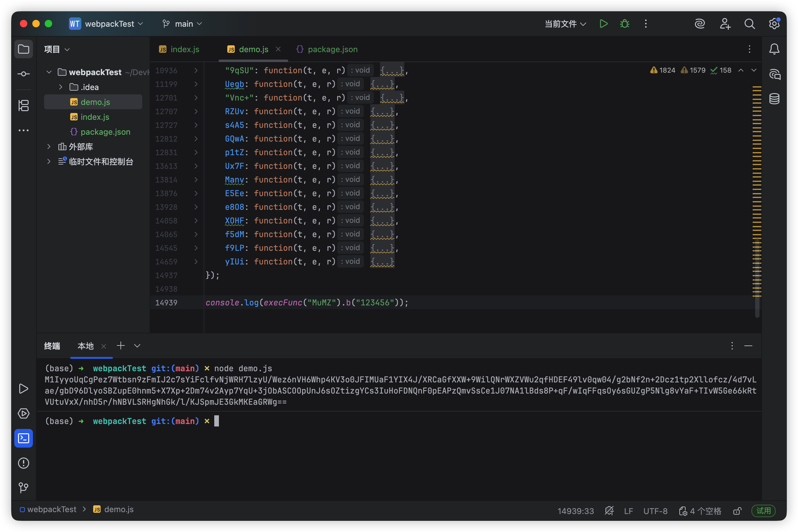Open the Structure tool window icon
798x532 pixels.
click(23, 106)
